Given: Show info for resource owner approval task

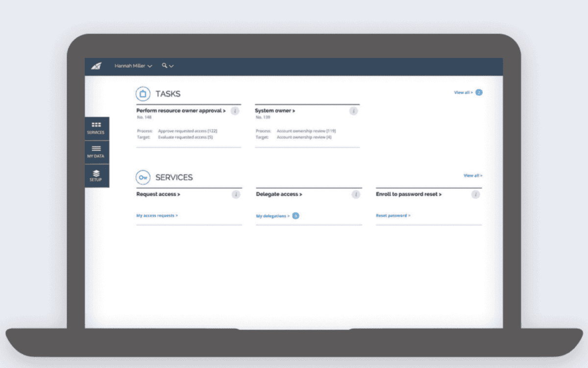Looking at the screenshot, I should coord(235,111).
